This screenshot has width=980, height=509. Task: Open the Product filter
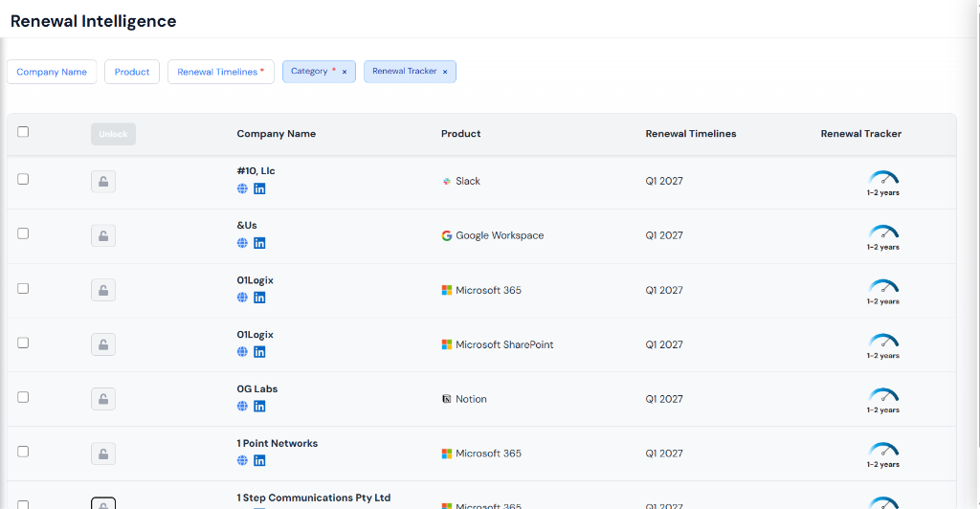pos(132,72)
